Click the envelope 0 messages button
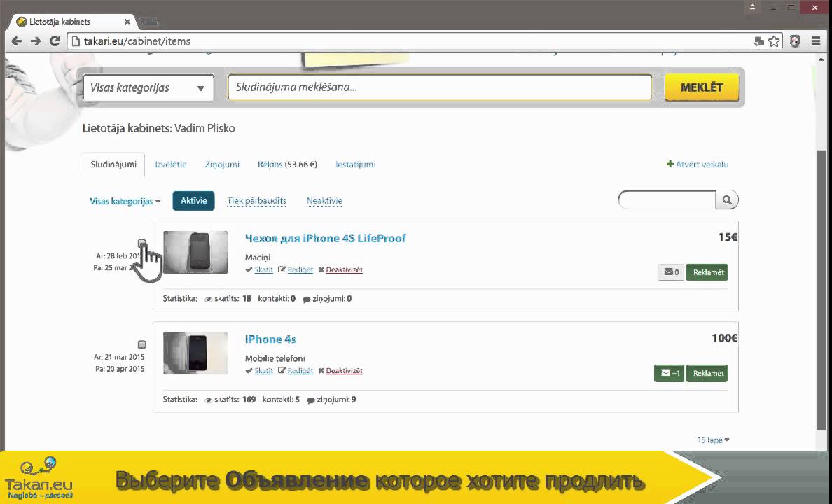Viewport: 832px width, 504px height. click(x=671, y=272)
